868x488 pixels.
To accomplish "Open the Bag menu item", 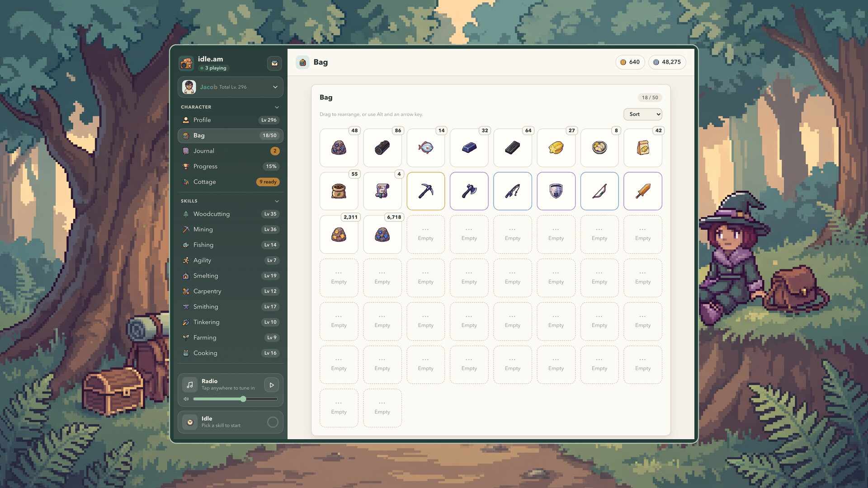I will point(230,136).
